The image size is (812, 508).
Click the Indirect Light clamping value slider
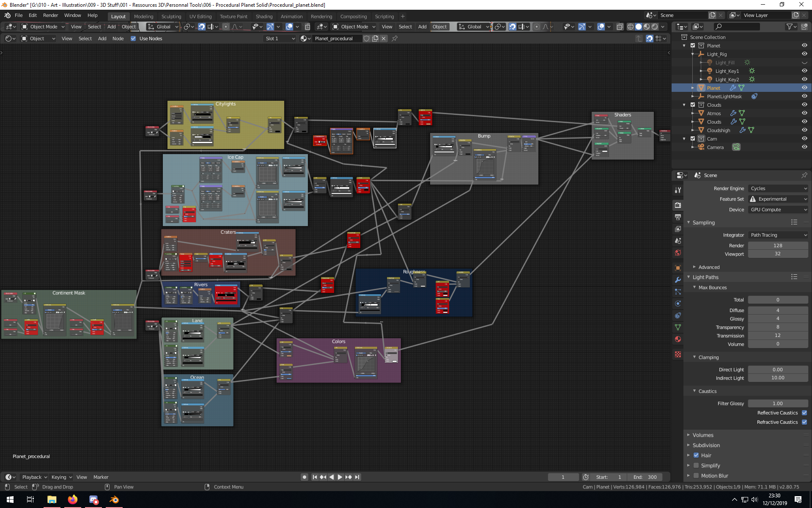777,378
